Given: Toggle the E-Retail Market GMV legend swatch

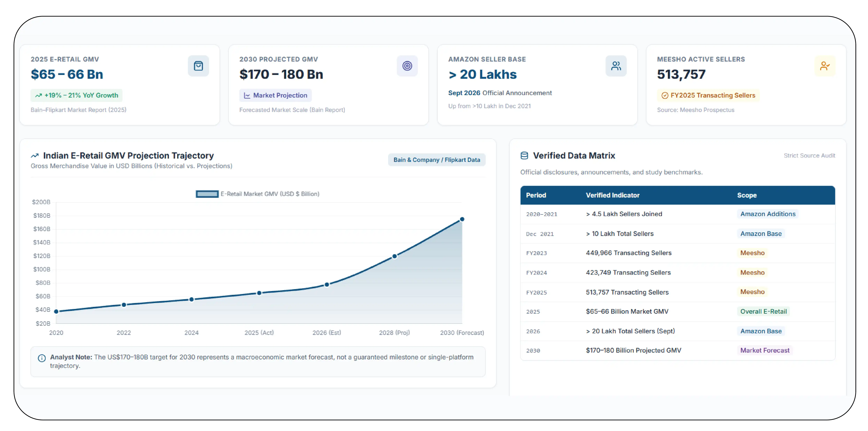Looking at the screenshot, I should [x=207, y=194].
